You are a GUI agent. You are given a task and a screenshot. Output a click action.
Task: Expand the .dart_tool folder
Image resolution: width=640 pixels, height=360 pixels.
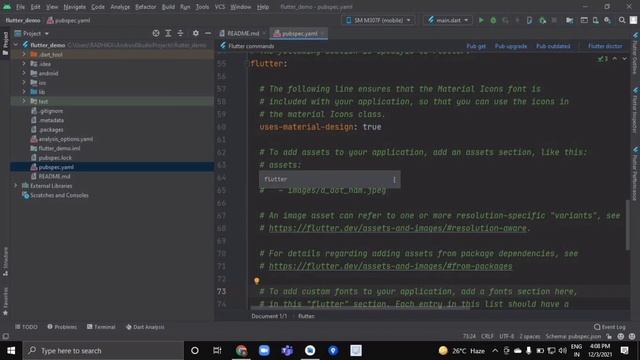click(24, 54)
